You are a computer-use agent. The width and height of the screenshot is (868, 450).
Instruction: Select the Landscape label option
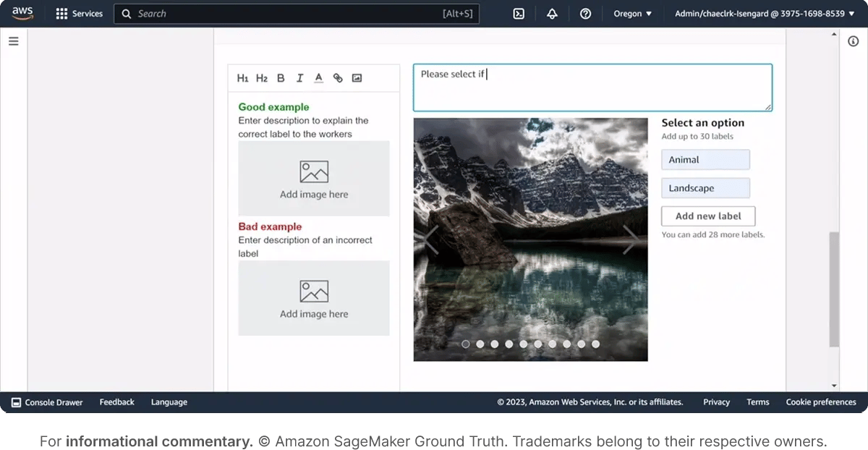pos(705,187)
